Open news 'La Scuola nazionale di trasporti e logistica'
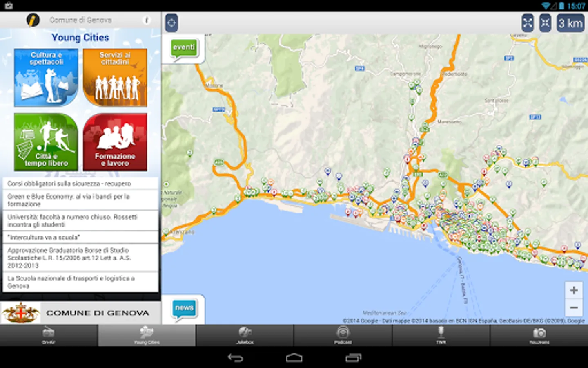 click(x=80, y=282)
